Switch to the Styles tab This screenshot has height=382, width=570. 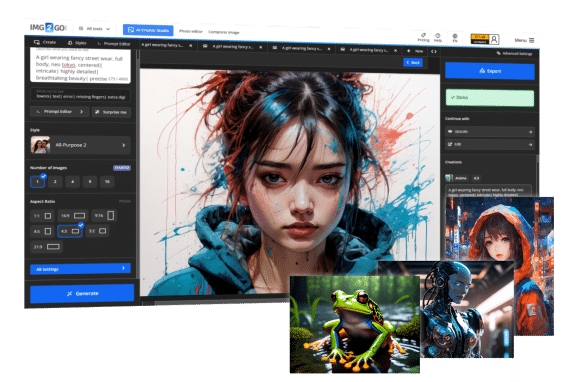77,43
